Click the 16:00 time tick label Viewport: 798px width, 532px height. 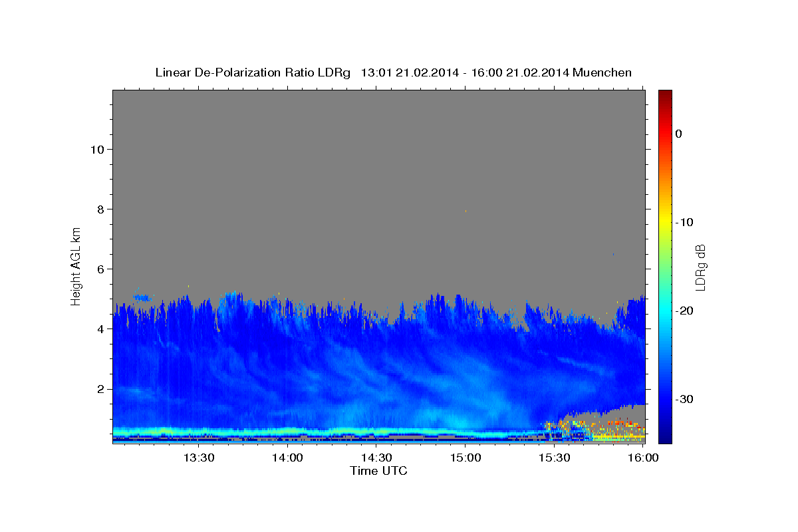point(642,458)
